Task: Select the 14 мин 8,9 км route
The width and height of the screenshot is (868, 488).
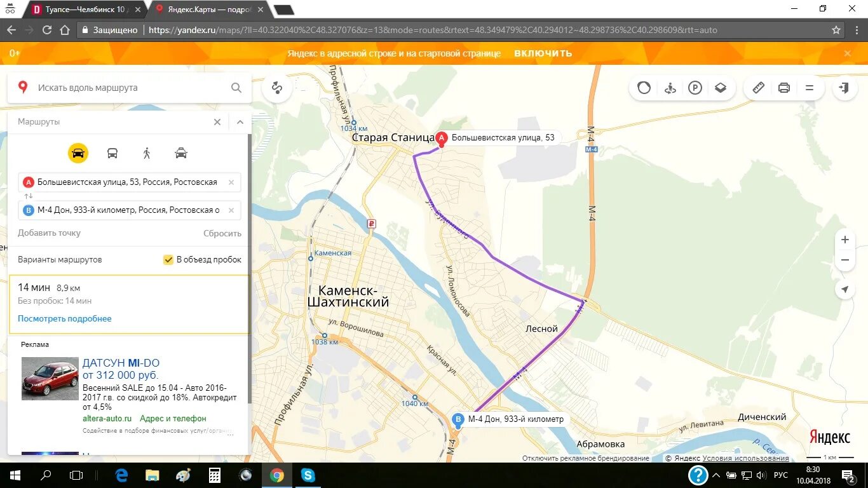Action: click(x=129, y=304)
